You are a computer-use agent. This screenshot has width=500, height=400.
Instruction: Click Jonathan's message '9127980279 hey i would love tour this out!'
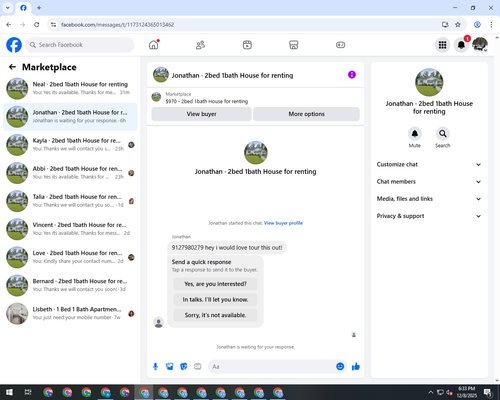click(227, 248)
